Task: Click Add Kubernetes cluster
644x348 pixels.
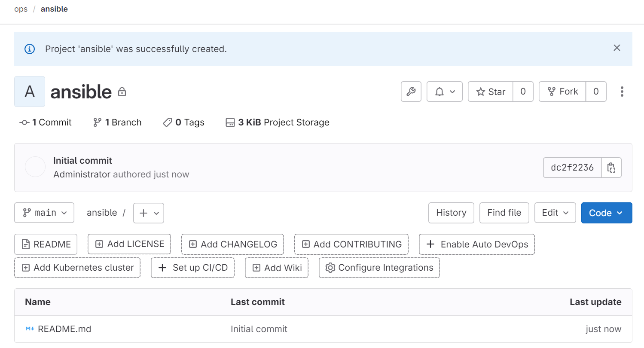Action: tap(77, 268)
